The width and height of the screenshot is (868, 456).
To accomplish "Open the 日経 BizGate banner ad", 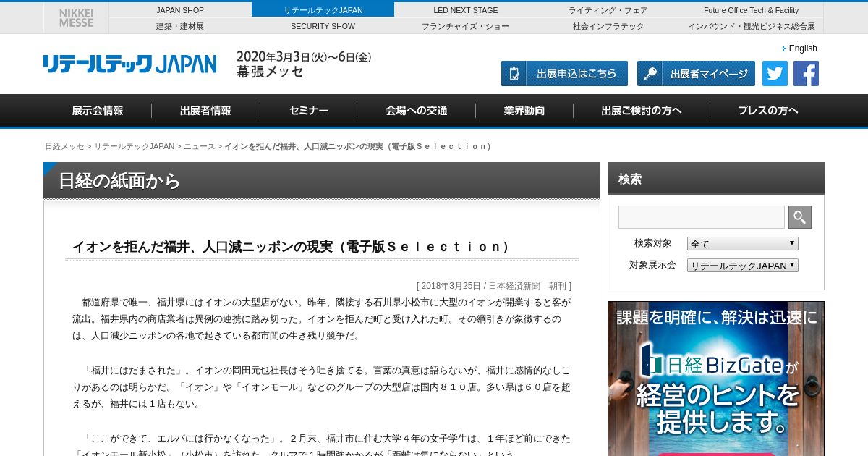I will coord(716,379).
